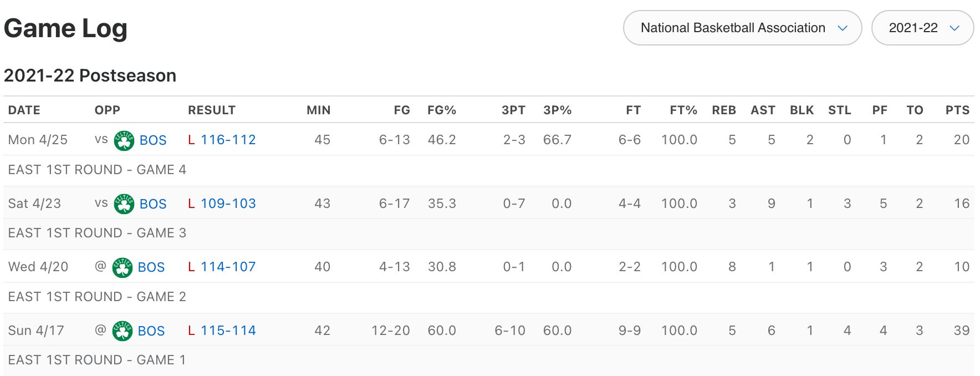Click Celtics logo in the Wed 4/20 row
Image resolution: width=980 pixels, height=376 pixels.
(122, 267)
